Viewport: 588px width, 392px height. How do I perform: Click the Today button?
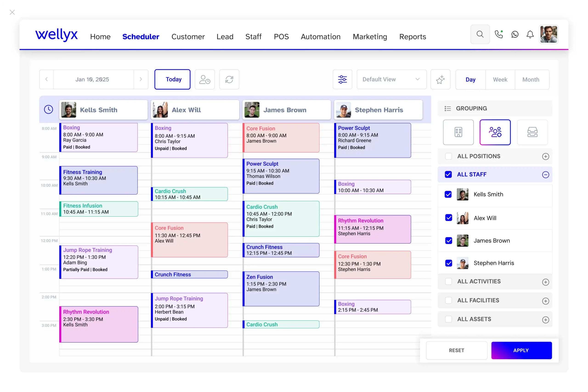pos(172,79)
